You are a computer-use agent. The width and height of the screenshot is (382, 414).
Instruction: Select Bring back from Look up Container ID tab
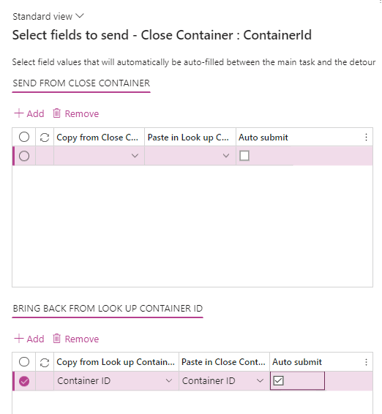pyautogui.click(x=108, y=309)
